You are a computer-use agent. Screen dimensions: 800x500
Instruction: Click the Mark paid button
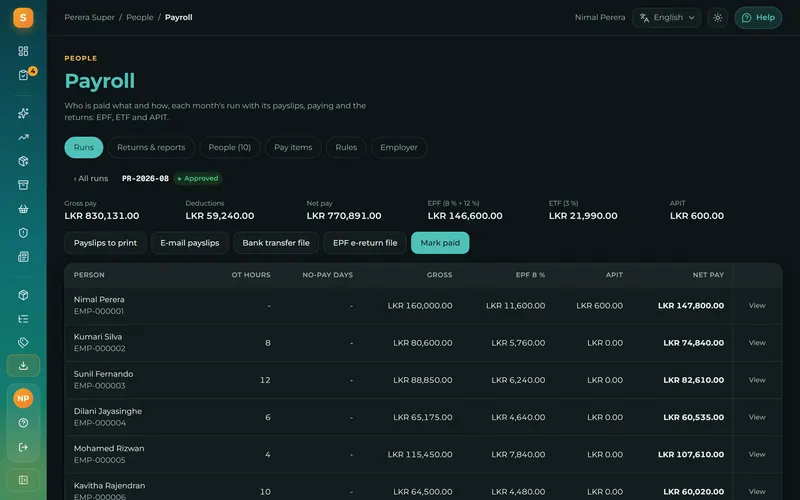440,243
